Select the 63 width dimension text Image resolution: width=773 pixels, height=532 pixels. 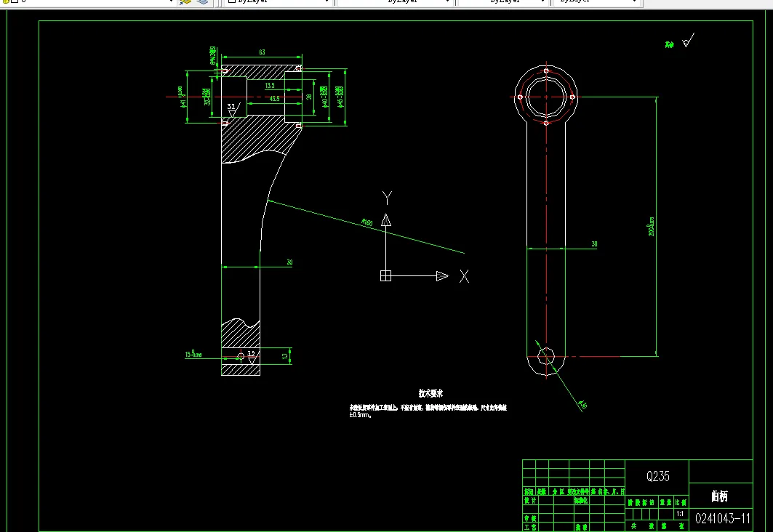262,52
